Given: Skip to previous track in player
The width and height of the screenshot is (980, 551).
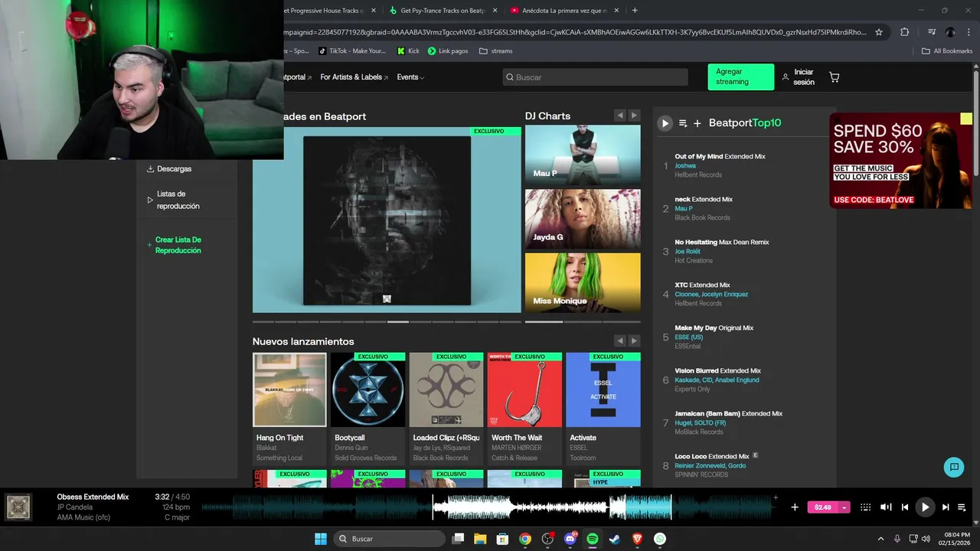Looking at the screenshot, I should pos(905,507).
